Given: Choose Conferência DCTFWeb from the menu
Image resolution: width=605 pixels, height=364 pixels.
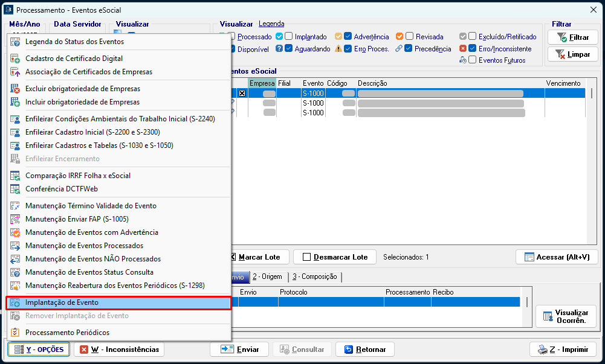Looking at the screenshot, I should coord(62,189).
